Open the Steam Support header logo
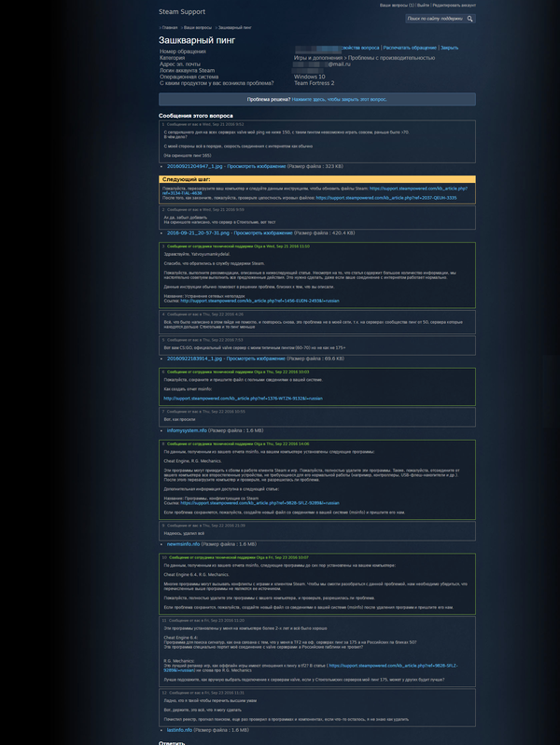 point(182,11)
